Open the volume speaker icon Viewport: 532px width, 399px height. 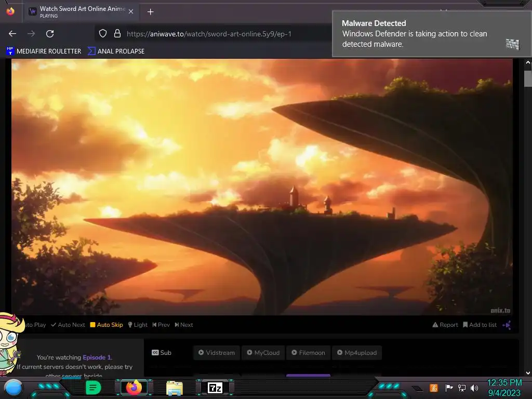pos(474,388)
